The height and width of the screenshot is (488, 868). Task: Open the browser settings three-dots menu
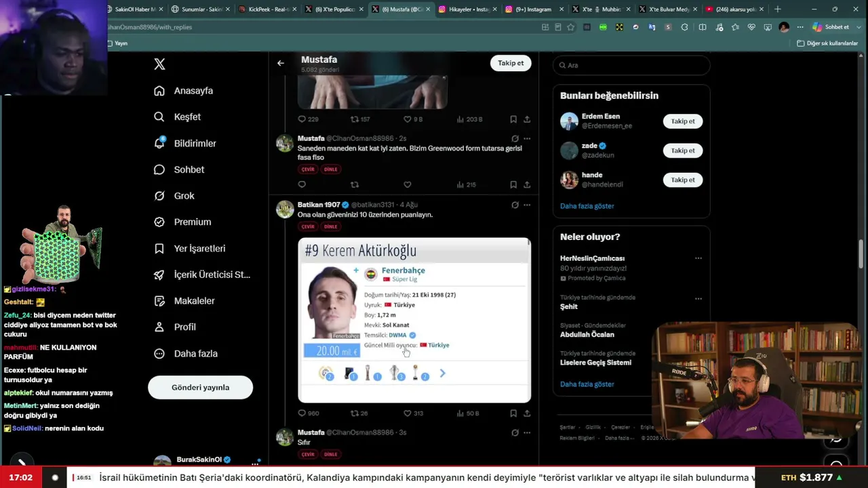pos(800,27)
